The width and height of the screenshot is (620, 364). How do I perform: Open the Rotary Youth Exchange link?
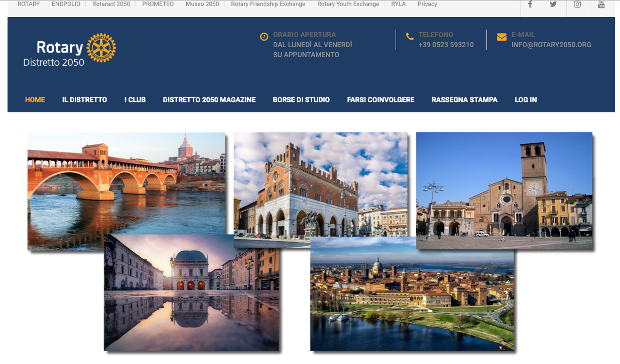(x=348, y=4)
